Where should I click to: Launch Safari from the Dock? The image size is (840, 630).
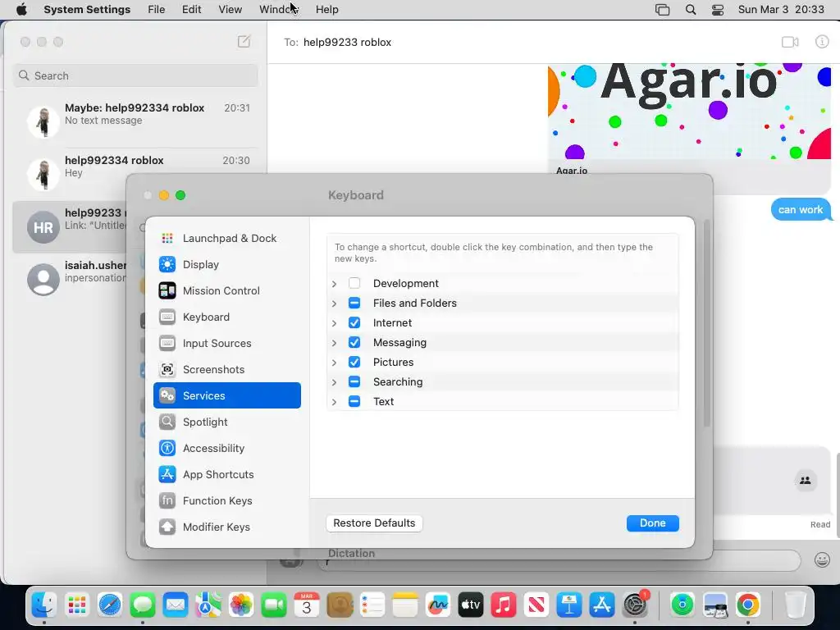coord(110,605)
